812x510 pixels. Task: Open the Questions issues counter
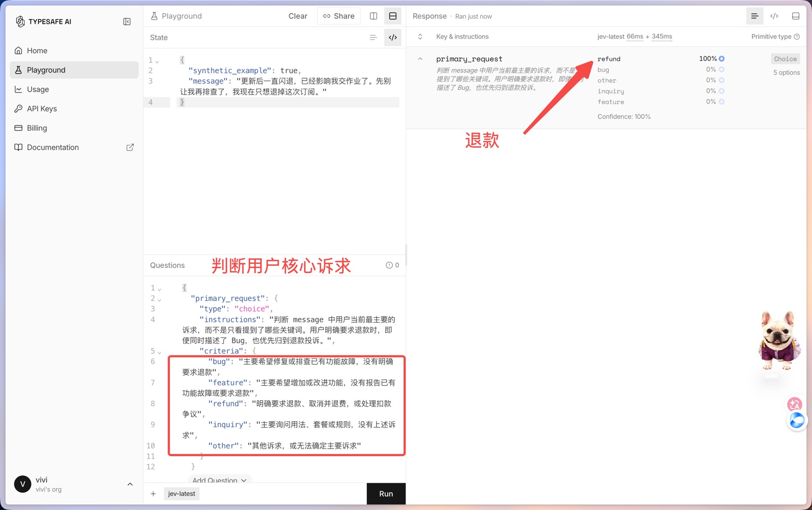coord(392,265)
